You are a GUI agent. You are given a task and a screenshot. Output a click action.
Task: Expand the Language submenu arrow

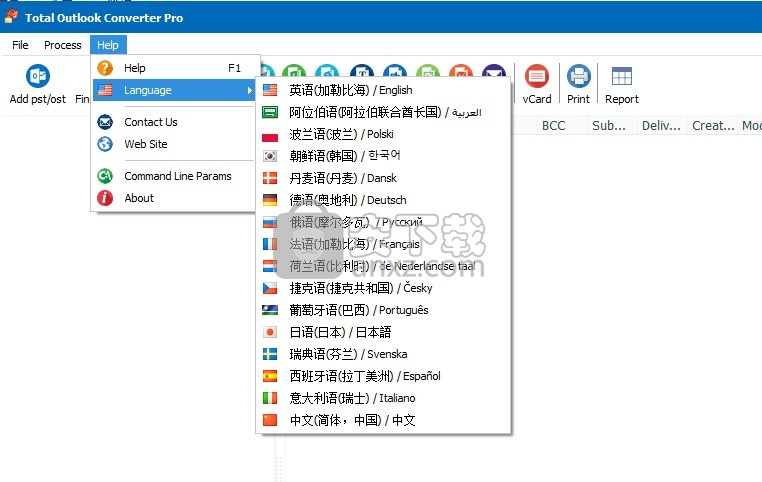[x=249, y=90]
